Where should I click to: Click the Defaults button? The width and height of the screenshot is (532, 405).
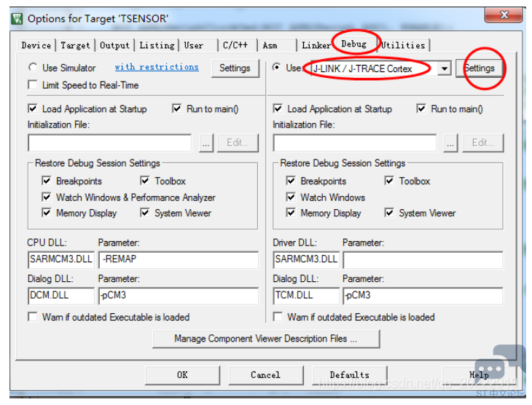[350, 375]
